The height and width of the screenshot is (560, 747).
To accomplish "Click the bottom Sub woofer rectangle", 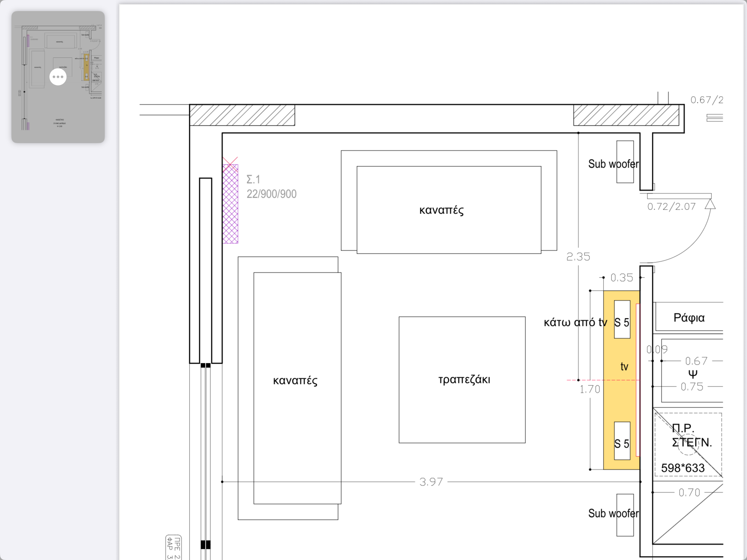I will pyautogui.click(x=625, y=515).
